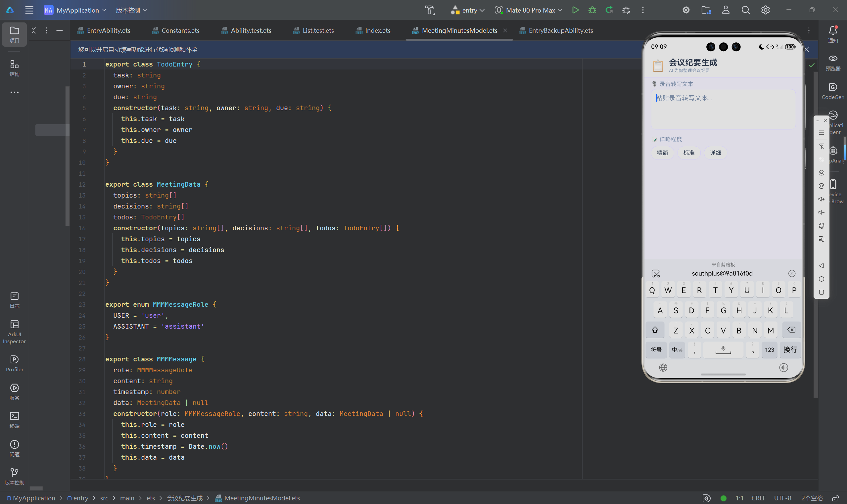Screen dimensions: 847x504
Task: Switch to Ability.test.ets tab
Action: 246,30
